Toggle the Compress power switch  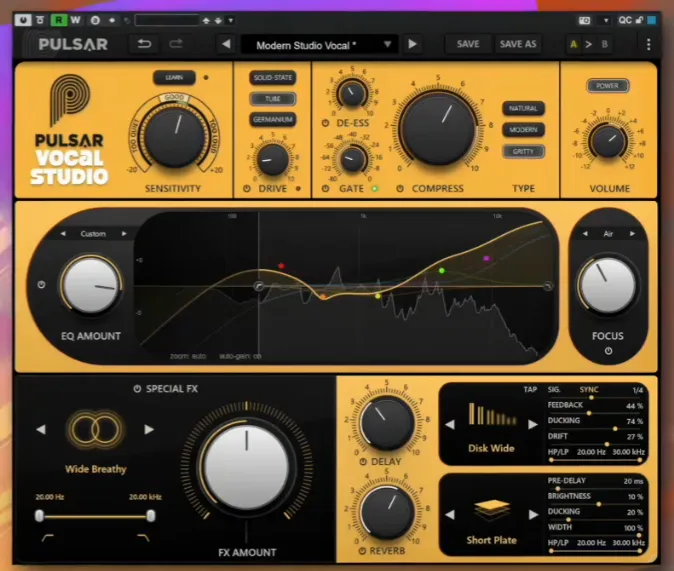400,188
